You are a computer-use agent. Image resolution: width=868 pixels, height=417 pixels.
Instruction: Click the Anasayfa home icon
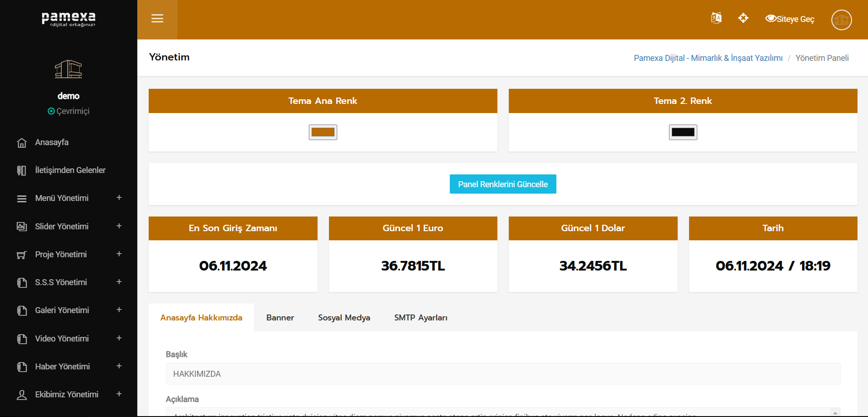tap(22, 143)
